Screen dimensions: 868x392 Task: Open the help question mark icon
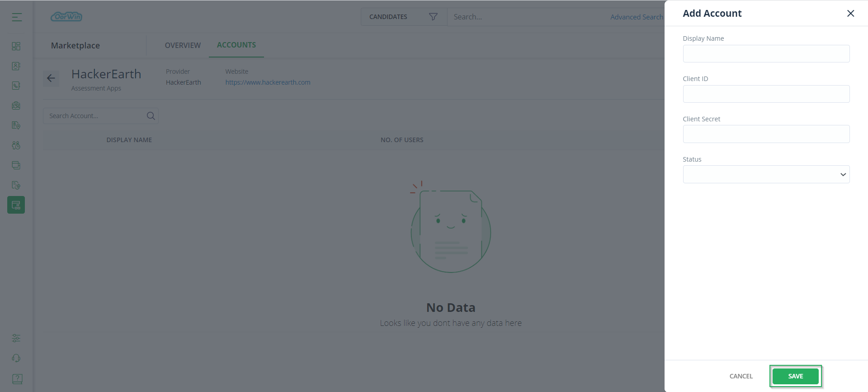click(17, 378)
